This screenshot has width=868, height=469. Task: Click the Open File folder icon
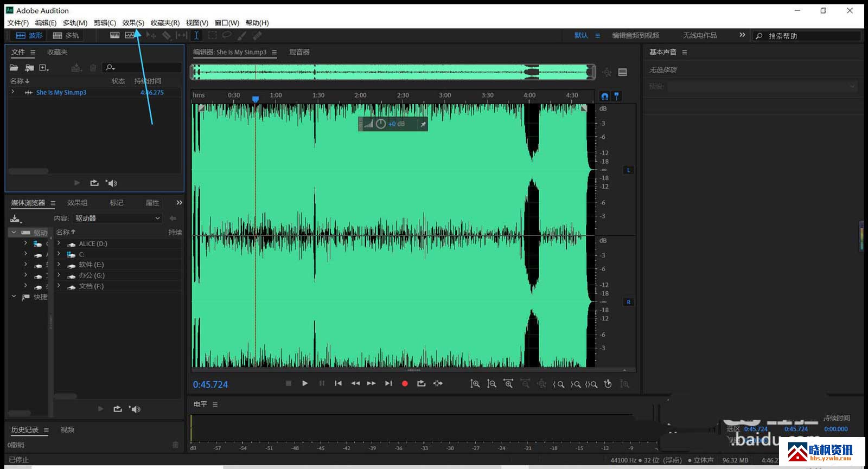[x=14, y=67]
